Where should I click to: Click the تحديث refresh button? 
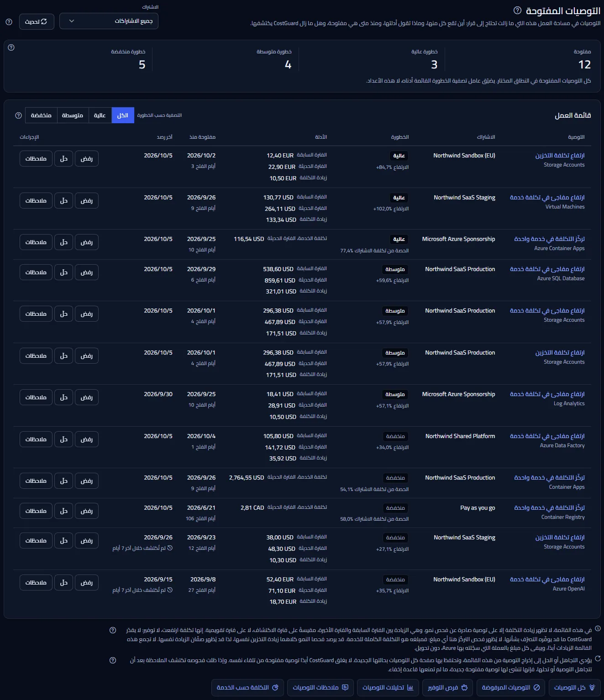[x=37, y=21]
